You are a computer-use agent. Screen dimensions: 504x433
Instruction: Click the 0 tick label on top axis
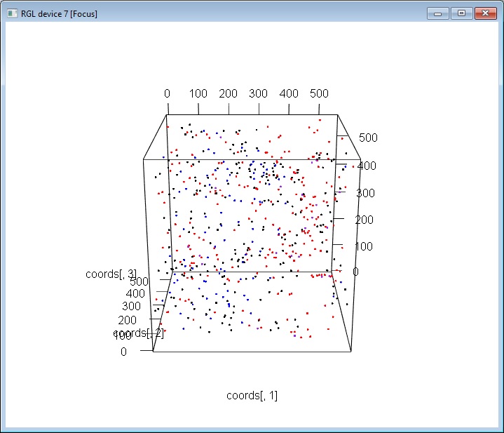[x=167, y=93]
